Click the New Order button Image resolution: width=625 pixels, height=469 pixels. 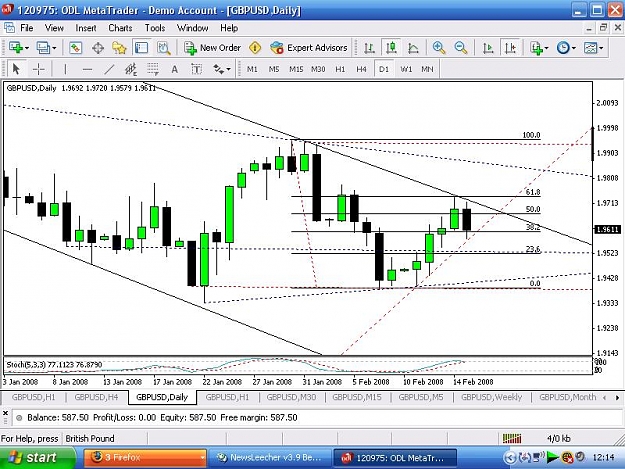(212, 48)
